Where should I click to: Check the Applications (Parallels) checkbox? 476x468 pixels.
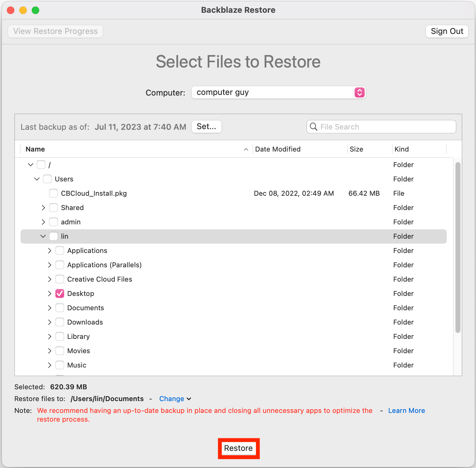[60, 265]
